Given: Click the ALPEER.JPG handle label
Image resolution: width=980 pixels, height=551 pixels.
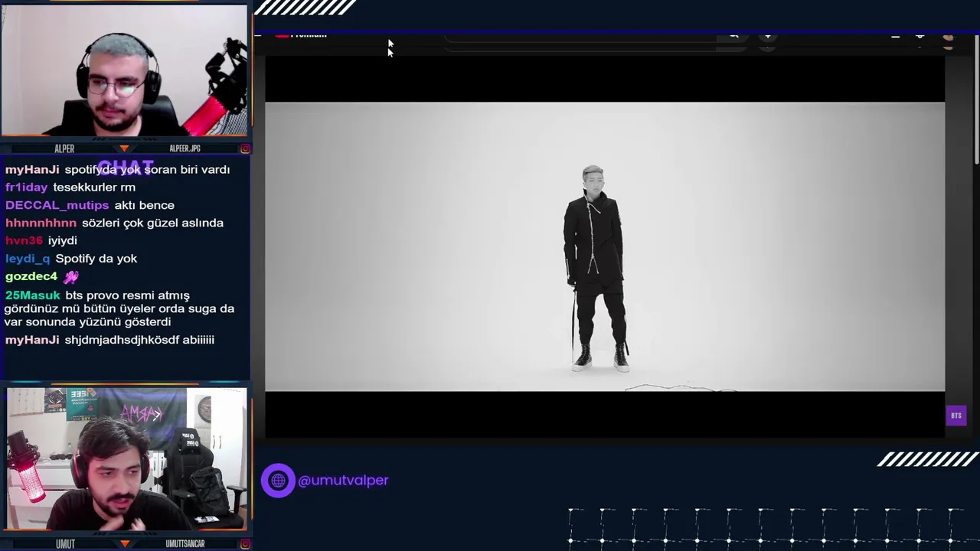Looking at the screenshot, I should [x=185, y=148].
